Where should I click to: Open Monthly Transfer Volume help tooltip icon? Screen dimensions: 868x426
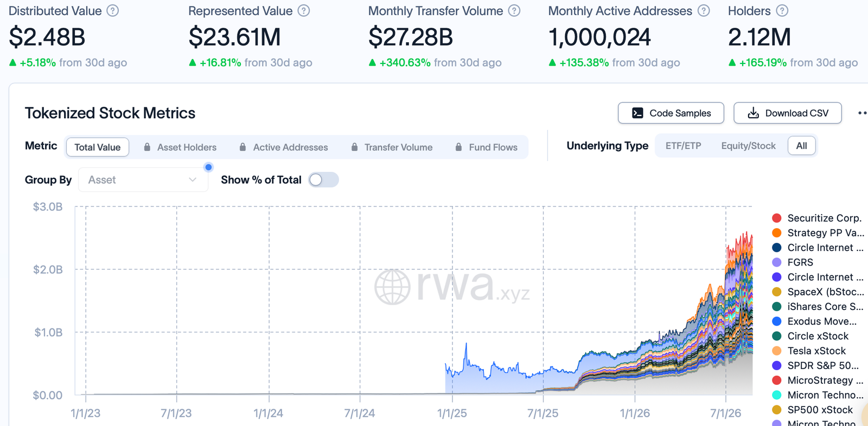pos(514,11)
